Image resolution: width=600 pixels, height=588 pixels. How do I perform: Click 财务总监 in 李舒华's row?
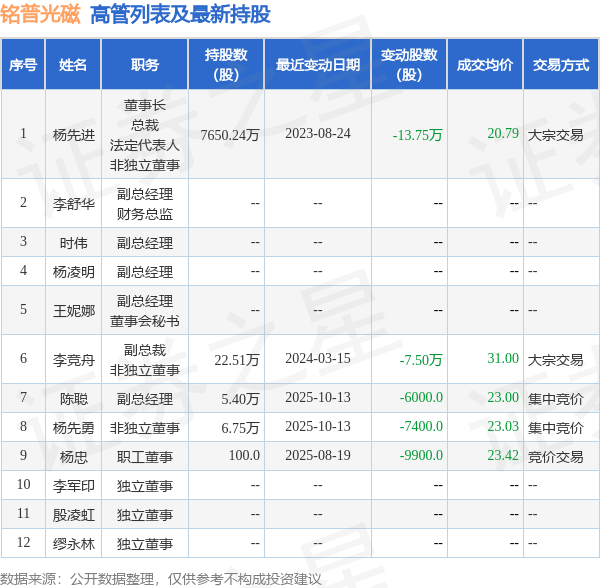tap(145, 214)
